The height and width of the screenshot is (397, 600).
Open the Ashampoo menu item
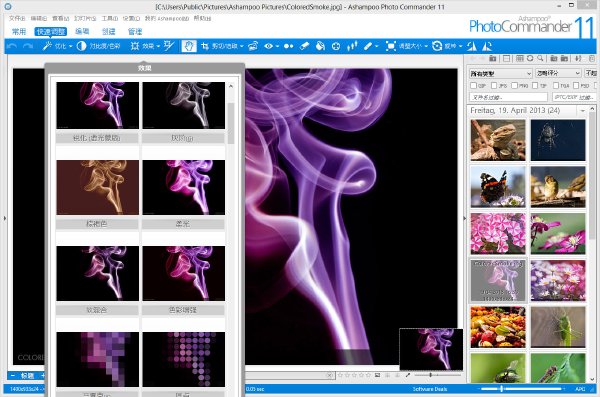[167, 18]
